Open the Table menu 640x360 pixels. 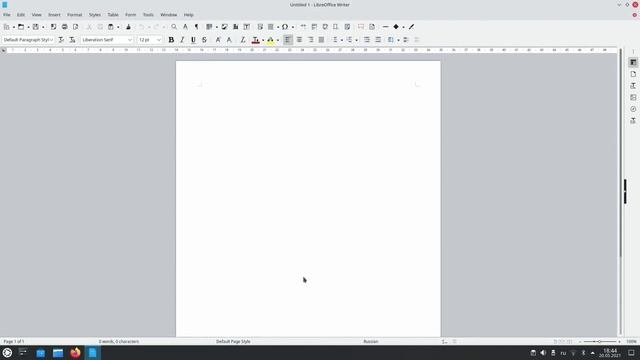coord(113,15)
